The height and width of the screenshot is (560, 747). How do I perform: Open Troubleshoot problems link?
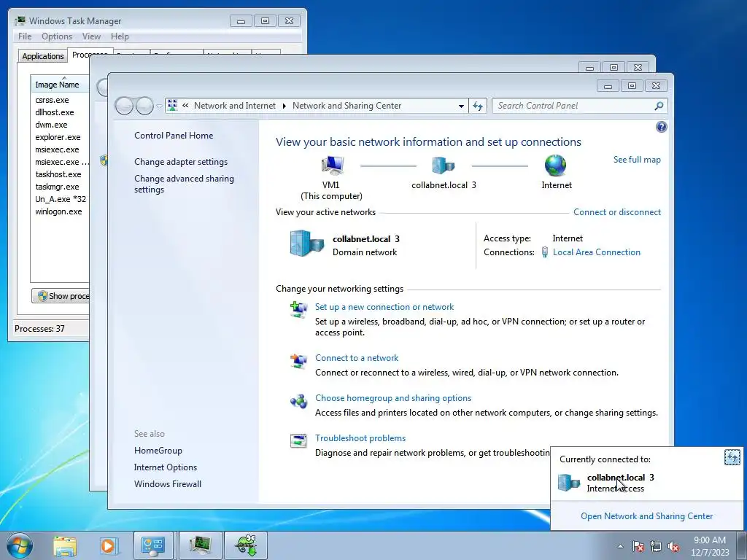[x=360, y=438]
